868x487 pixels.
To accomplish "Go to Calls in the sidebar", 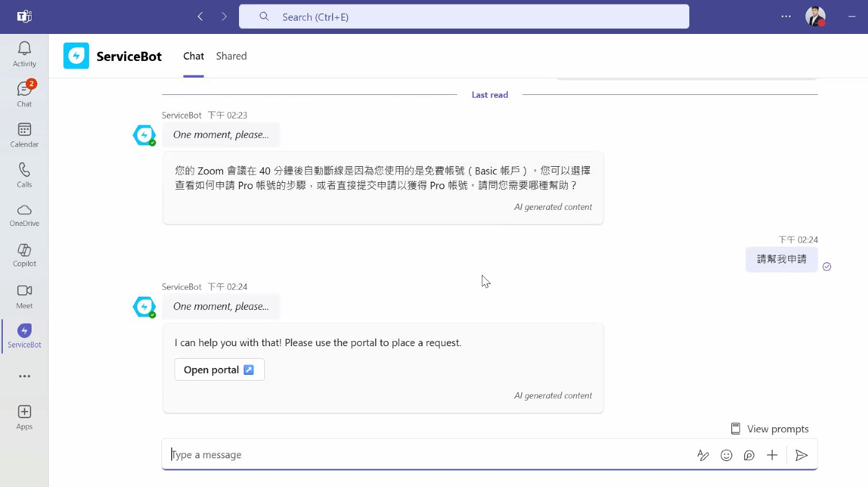I will coord(24,175).
